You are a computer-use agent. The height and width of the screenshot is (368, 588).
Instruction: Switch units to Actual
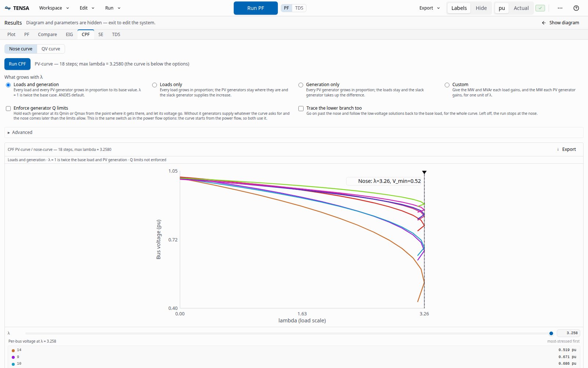[521, 8]
